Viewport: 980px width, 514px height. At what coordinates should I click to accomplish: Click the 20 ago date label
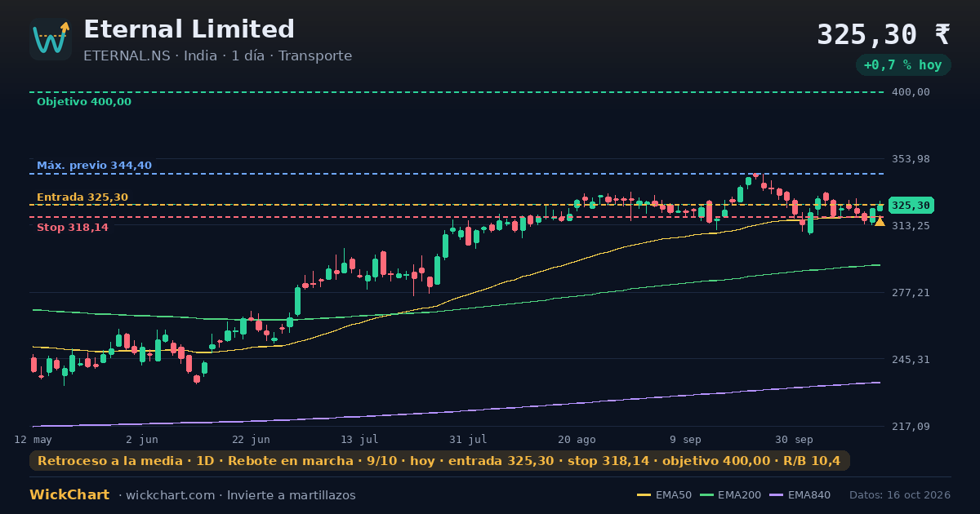click(577, 439)
